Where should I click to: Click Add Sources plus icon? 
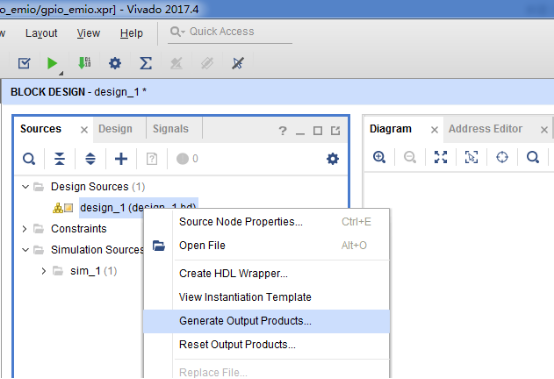tap(121, 159)
